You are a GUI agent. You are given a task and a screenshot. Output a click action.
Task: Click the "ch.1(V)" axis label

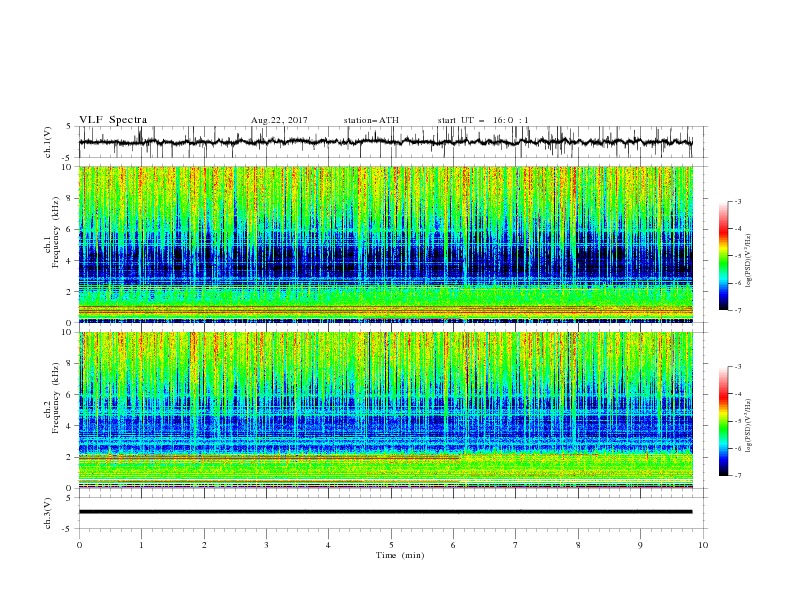(48, 142)
